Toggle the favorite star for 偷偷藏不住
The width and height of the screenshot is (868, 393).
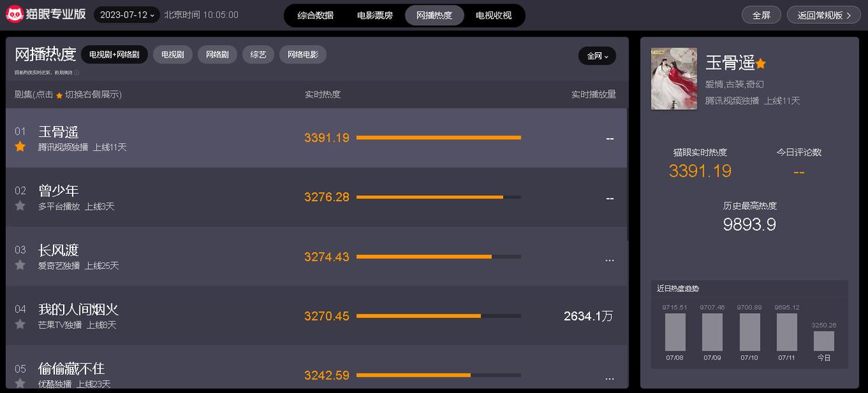pyautogui.click(x=20, y=383)
